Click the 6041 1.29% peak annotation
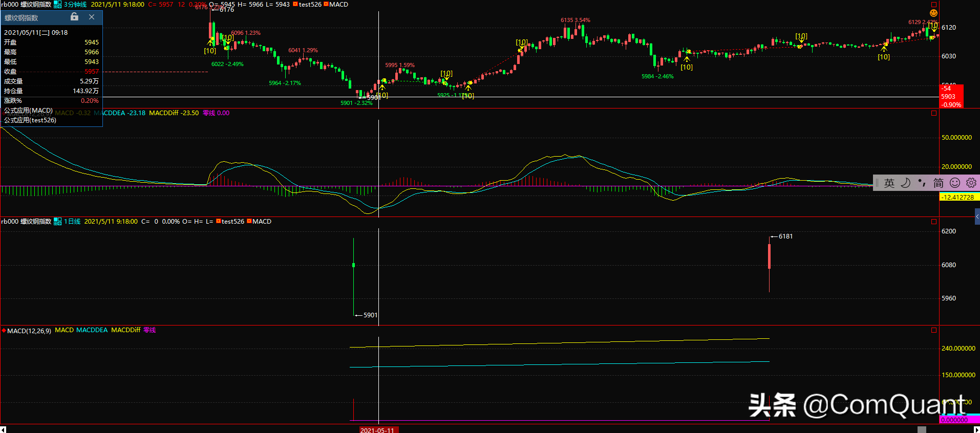The width and height of the screenshot is (980, 433). (x=303, y=51)
